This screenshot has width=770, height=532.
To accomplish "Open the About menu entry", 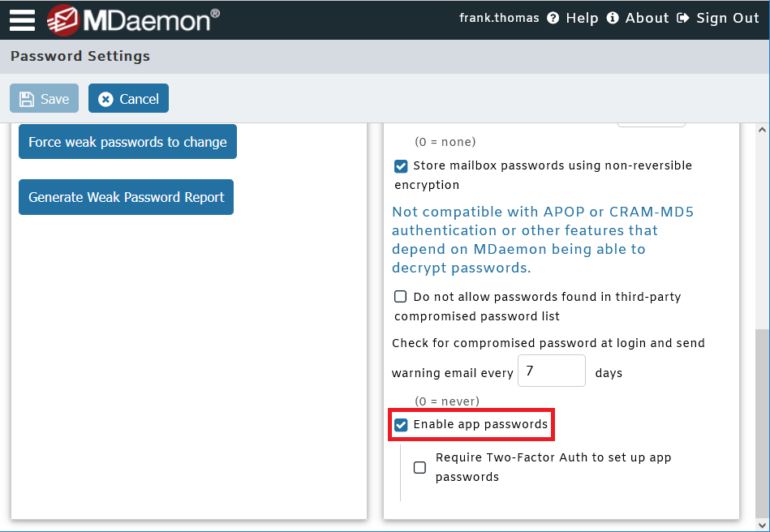I will (647, 17).
